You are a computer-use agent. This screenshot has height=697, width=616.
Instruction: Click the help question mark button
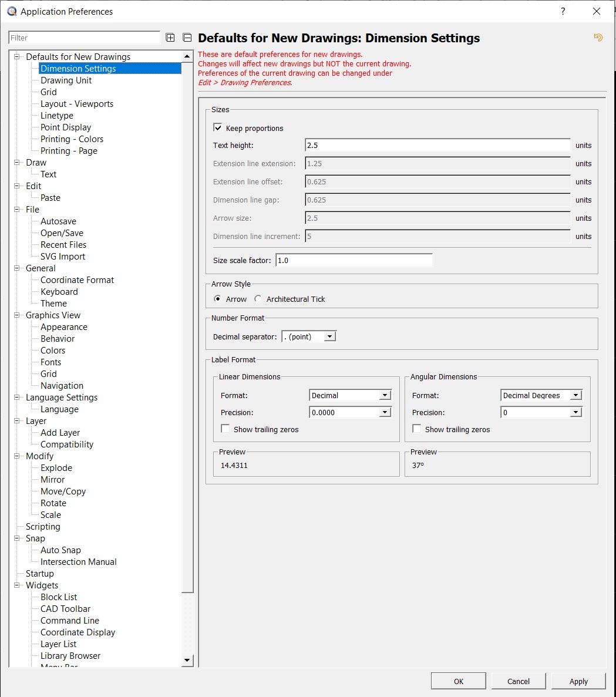pos(563,11)
